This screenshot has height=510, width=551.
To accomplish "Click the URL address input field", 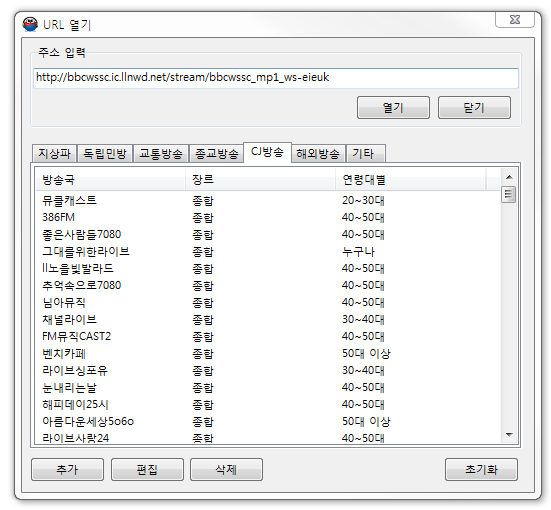I will [276, 78].
